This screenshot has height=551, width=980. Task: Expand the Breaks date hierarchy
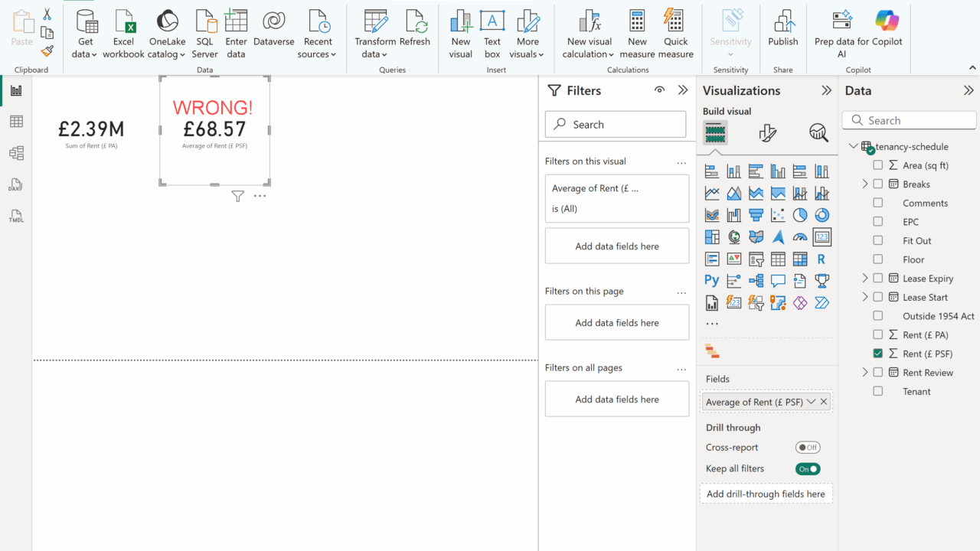click(865, 184)
